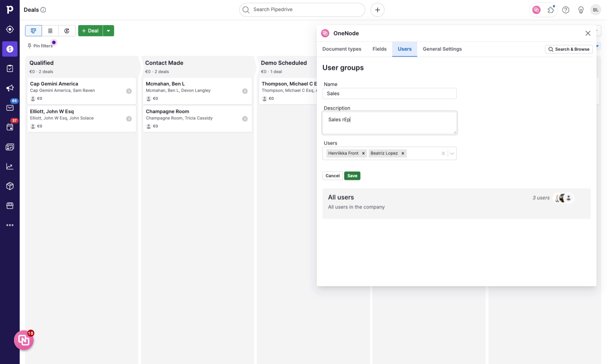Image resolution: width=607 pixels, height=364 pixels.
Task: Switch to pipeline kanban view
Action: pos(33,31)
